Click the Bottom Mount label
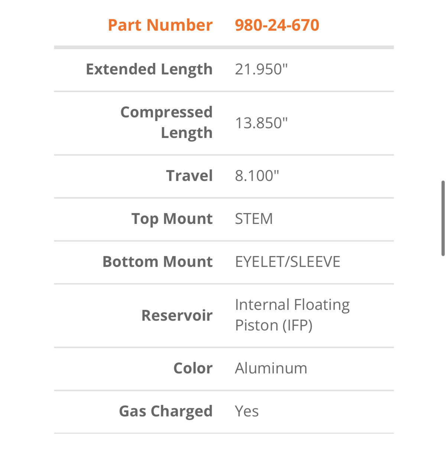This screenshot has height=476, width=448. tap(158, 261)
